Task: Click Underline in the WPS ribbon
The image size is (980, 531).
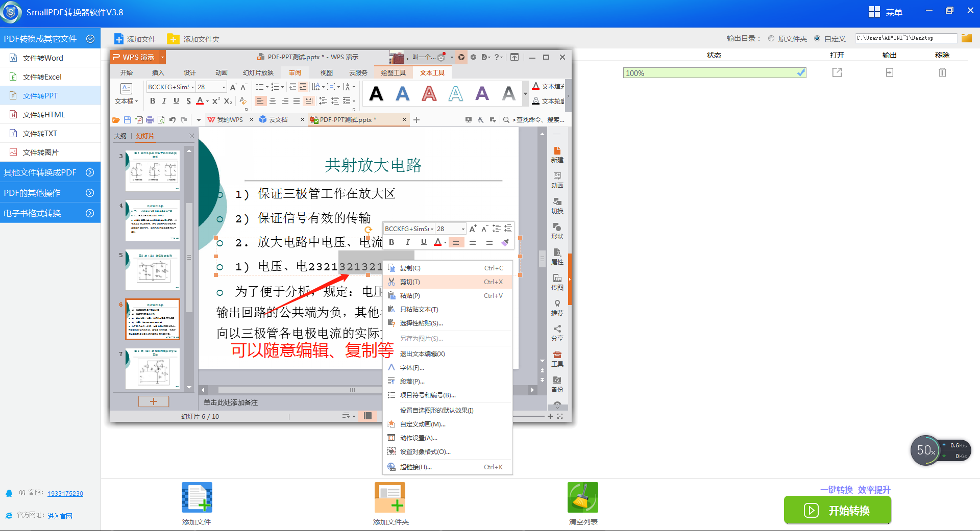Action: 176,101
